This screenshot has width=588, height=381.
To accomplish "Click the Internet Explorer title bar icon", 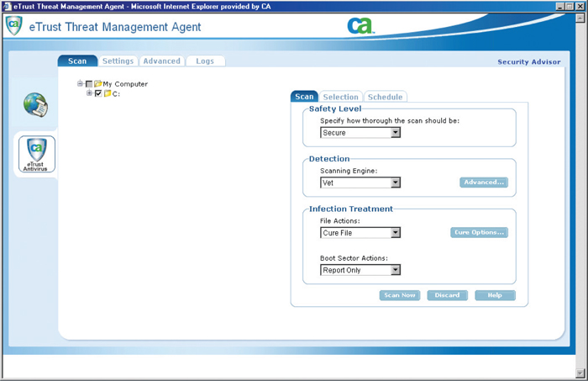I will 7,7.
